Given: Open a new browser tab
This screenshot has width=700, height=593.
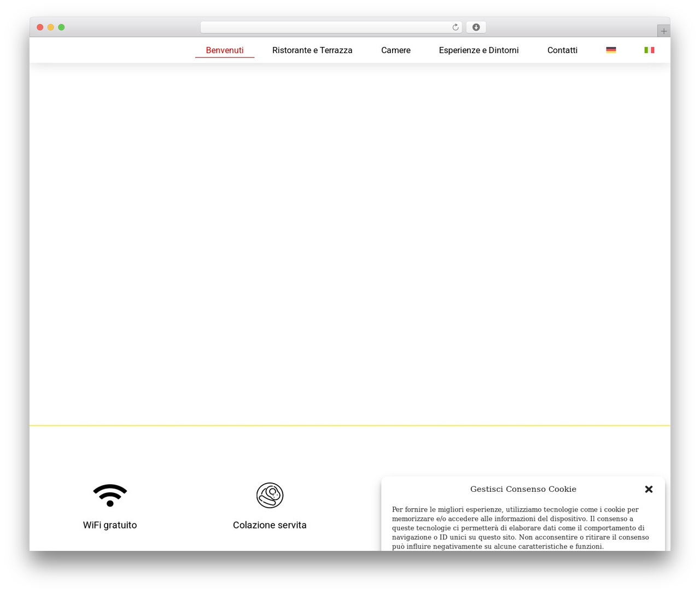Looking at the screenshot, I should (x=663, y=31).
